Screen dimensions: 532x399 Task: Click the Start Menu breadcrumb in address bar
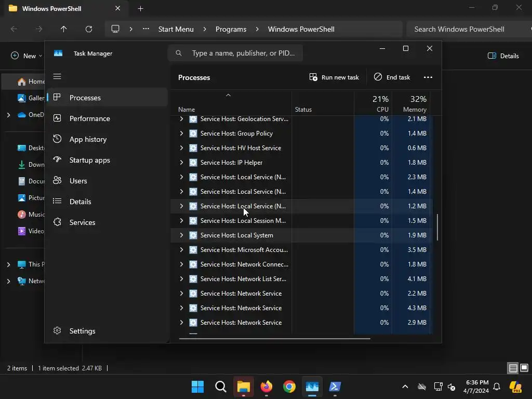coord(176,29)
